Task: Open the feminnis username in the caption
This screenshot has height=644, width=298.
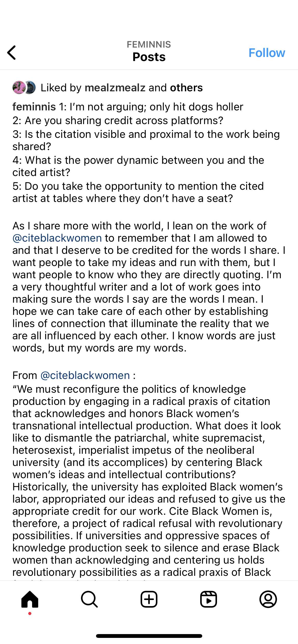Action: click(34, 107)
